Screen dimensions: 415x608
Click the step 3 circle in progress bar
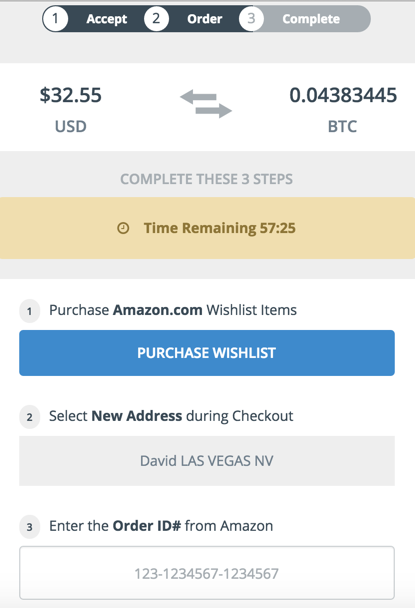coord(251,19)
